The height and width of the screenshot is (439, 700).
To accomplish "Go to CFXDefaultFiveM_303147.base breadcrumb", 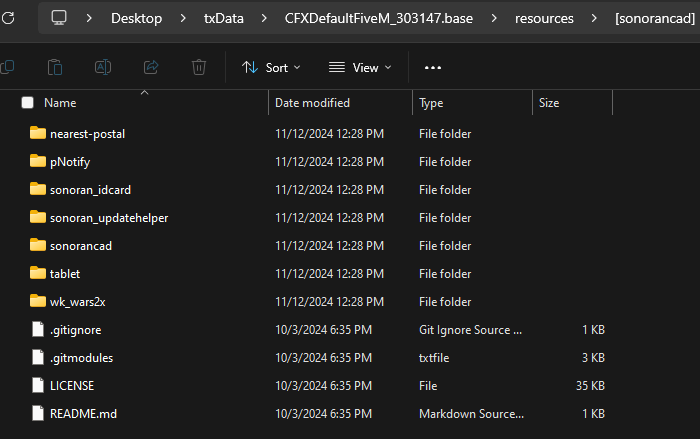I will 379,18.
